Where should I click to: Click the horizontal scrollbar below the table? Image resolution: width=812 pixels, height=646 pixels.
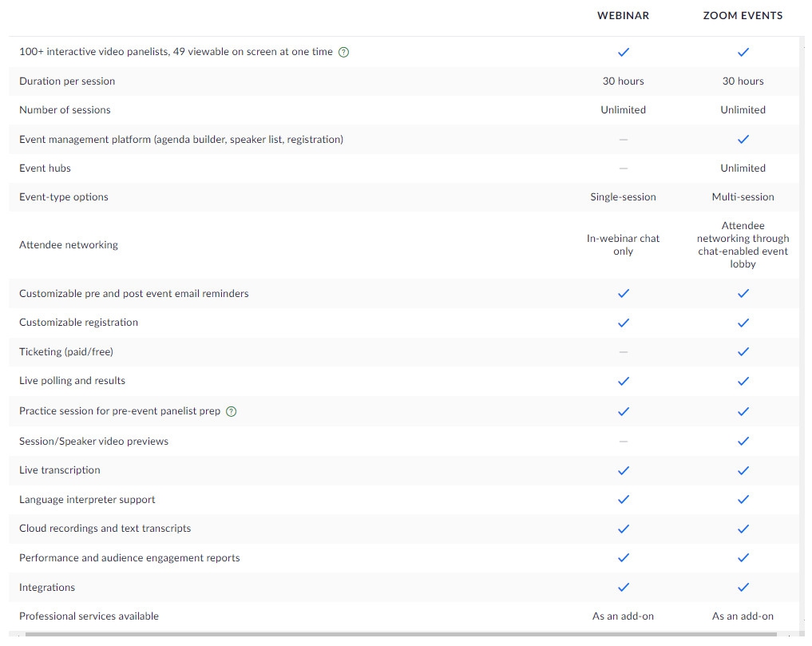(x=399, y=636)
